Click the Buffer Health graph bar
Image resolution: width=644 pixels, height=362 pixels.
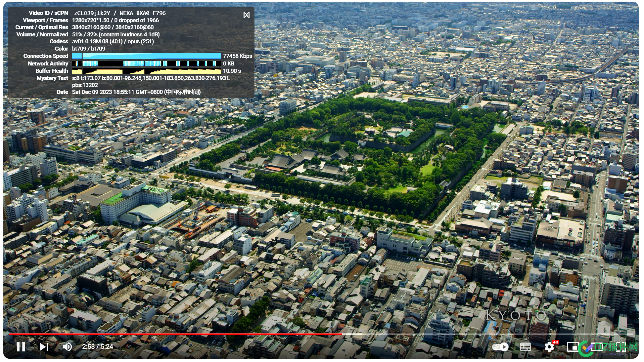pos(146,71)
